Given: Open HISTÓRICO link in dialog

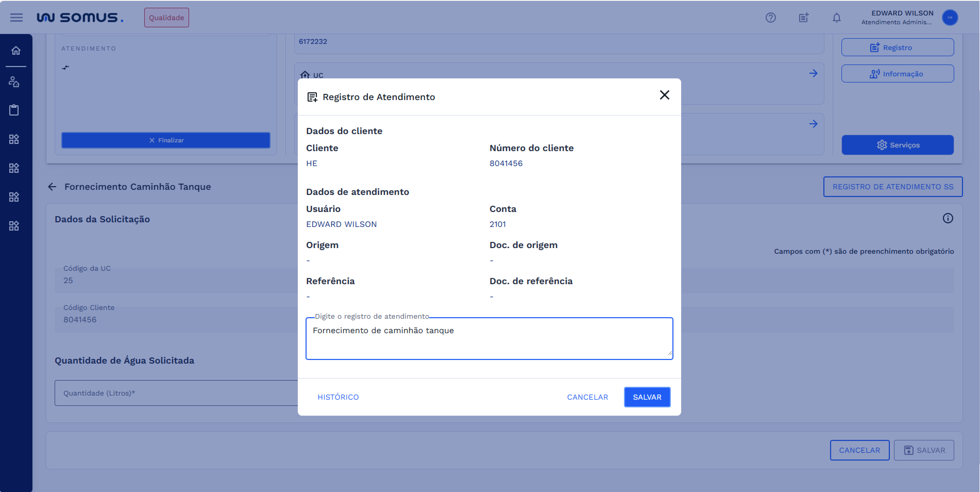Looking at the screenshot, I should tap(338, 397).
